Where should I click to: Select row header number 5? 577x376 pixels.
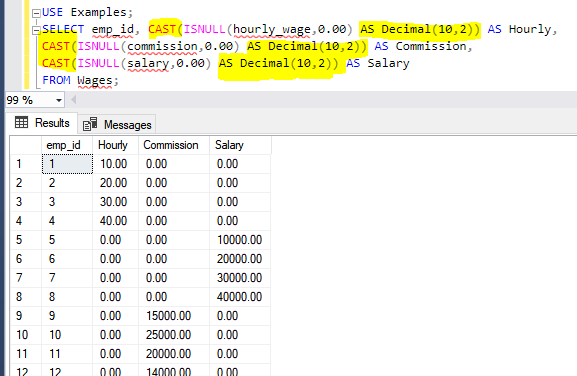[x=26, y=240]
